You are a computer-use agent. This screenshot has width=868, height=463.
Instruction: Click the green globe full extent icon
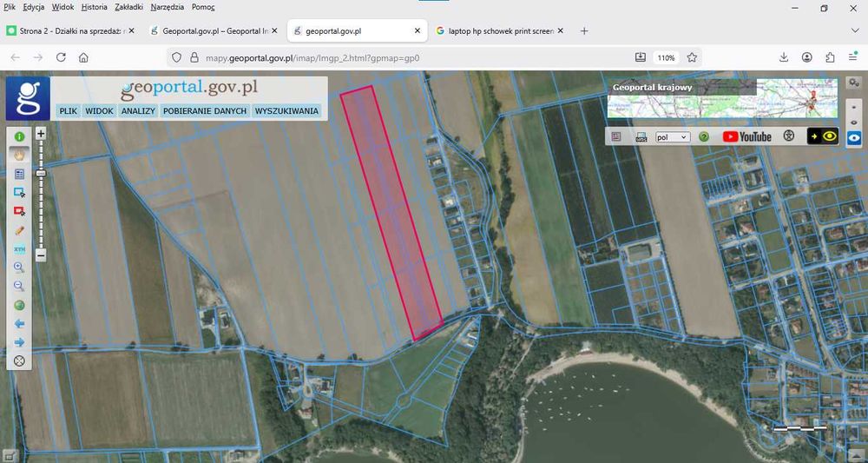pyautogui.click(x=19, y=305)
